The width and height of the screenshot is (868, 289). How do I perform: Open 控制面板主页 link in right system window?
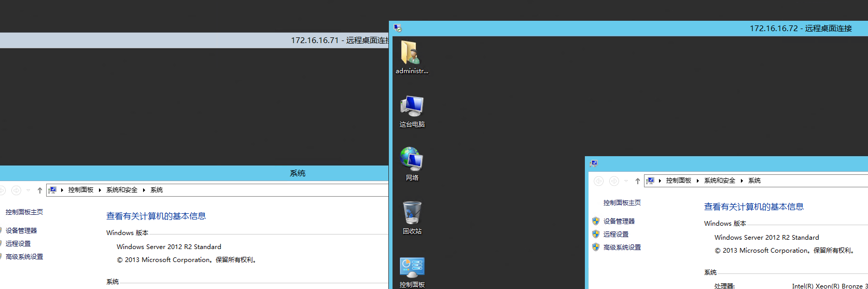(x=622, y=203)
